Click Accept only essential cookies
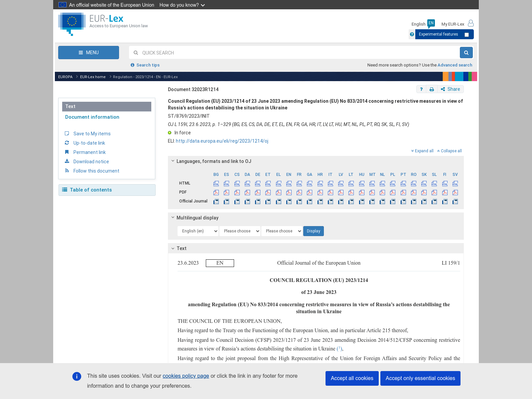The width and height of the screenshot is (532, 399). point(420,378)
